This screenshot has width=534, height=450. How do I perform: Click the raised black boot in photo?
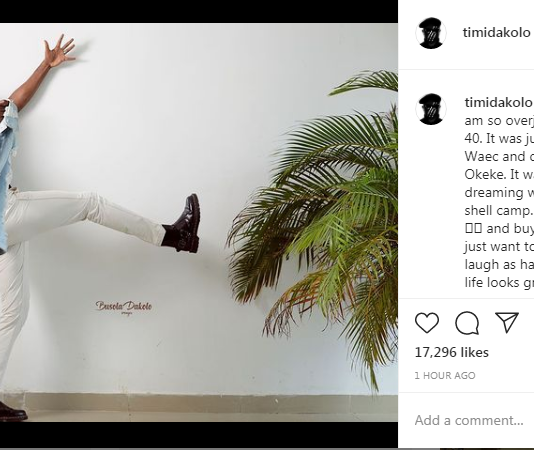point(182,224)
